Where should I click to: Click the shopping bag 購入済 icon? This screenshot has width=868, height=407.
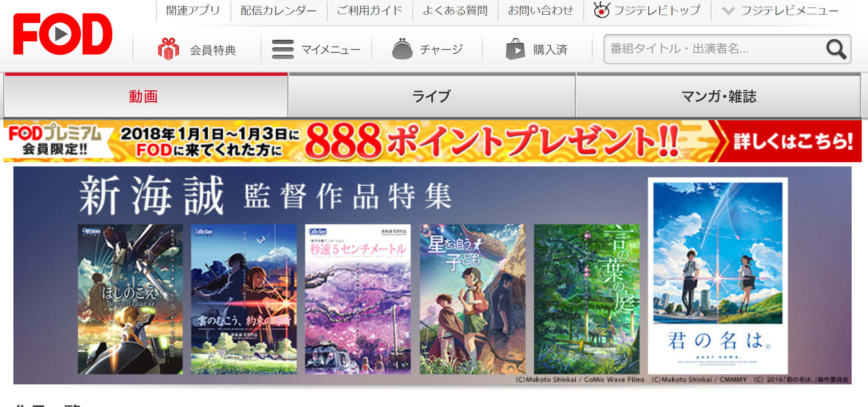tap(516, 49)
